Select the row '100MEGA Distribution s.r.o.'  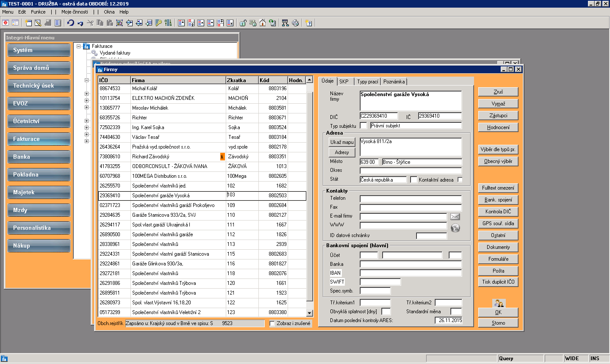[202, 176]
